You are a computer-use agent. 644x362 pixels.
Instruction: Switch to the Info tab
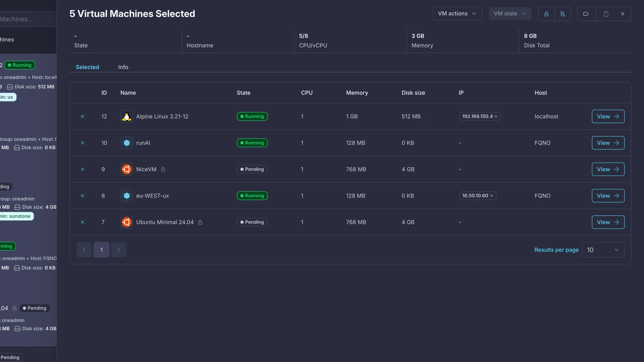pos(123,67)
